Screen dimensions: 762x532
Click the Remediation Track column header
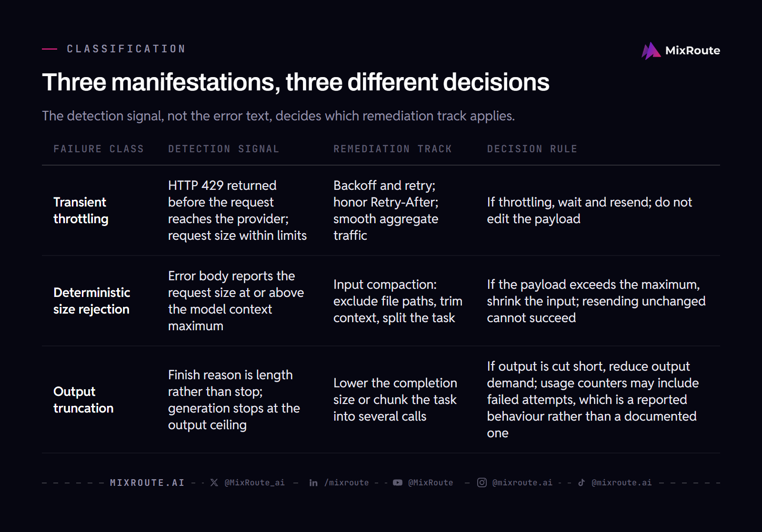click(392, 149)
